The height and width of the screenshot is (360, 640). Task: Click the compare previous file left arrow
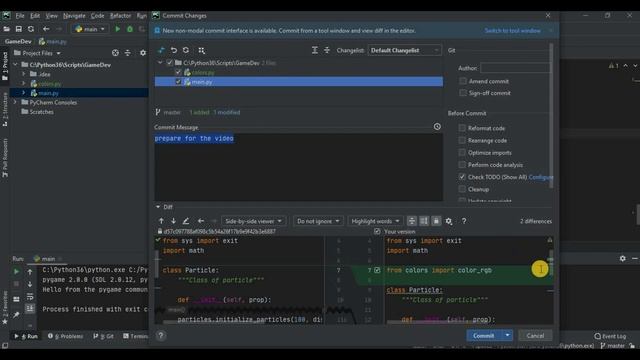pyautogui.click(x=201, y=221)
